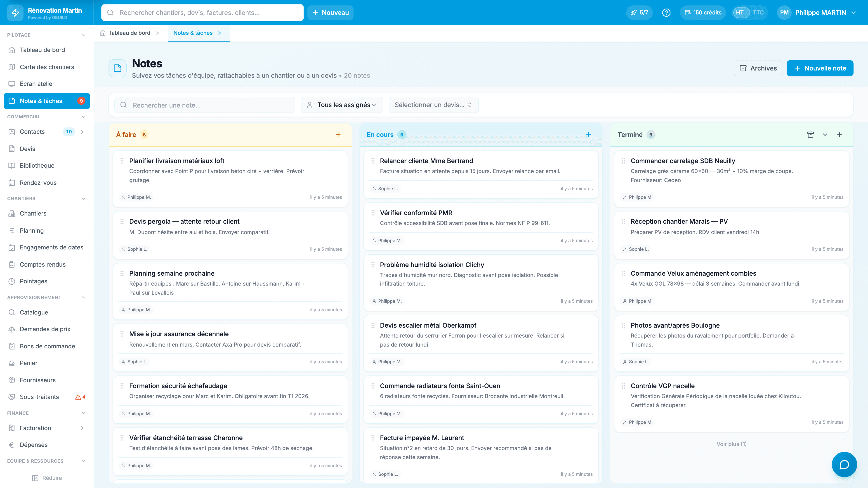The image size is (868, 488).
Task: Close the Notes & tâches tab
Action: click(220, 33)
